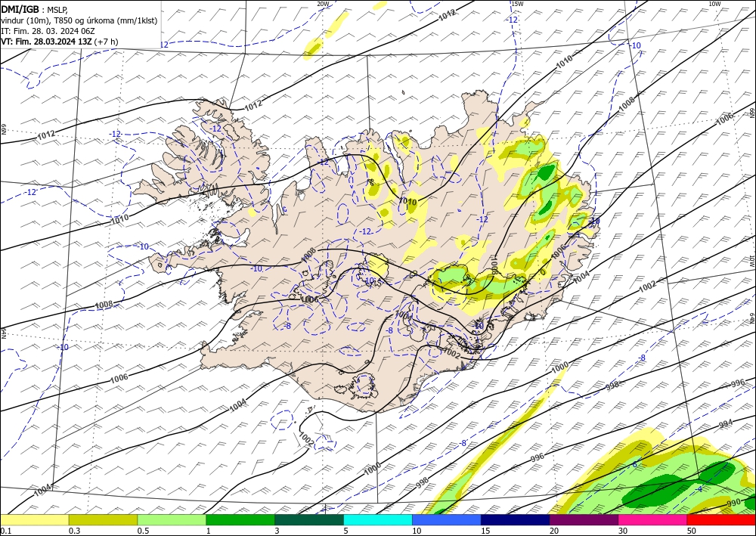Viewport: 756px width, 536px height.
Task: Choose the navy 15–20 mm legend swatch
Action: (516, 520)
